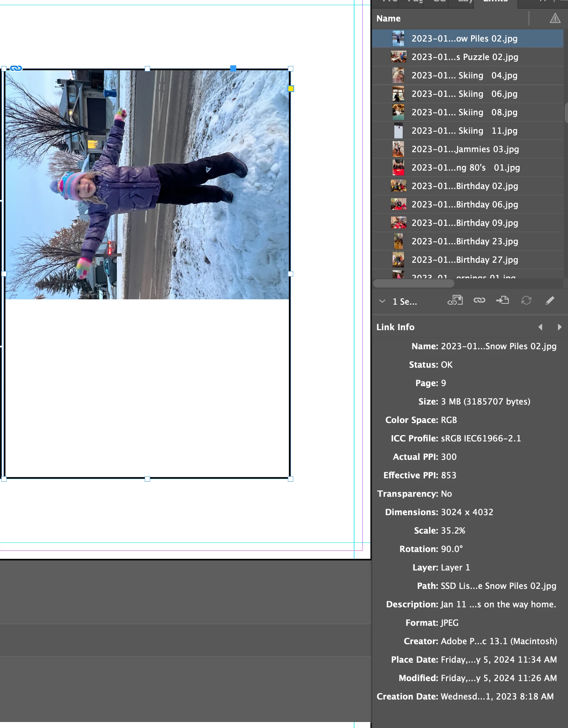Select link 2023-01...Jammies 03.jpg
The width and height of the screenshot is (568, 728).
(467, 149)
